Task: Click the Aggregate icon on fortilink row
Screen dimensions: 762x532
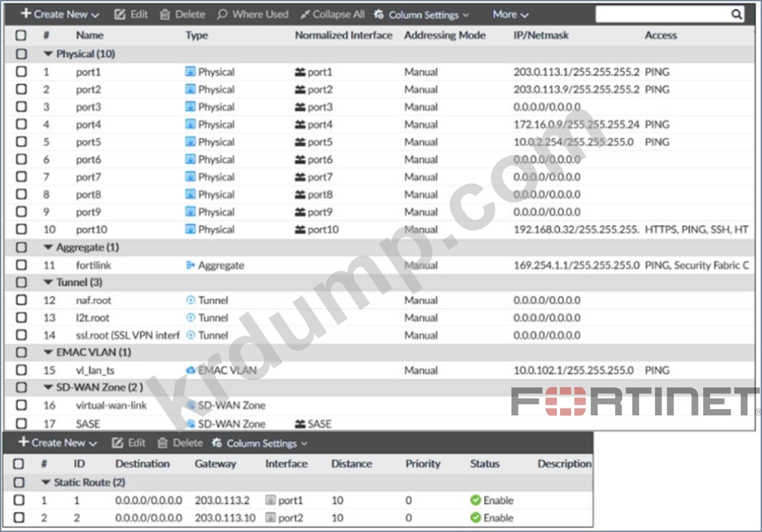Action: pyautogui.click(x=191, y=265)
